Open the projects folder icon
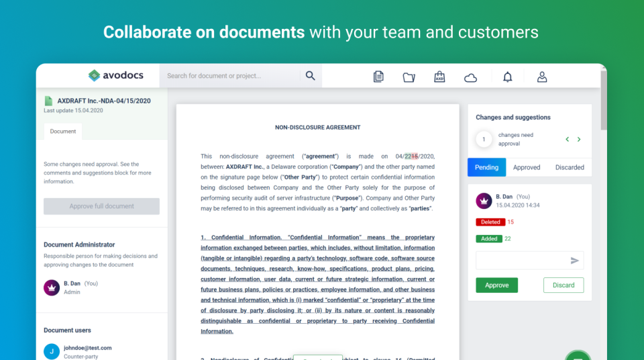Viewport: 644px width, 360px height. pos(409,77)
